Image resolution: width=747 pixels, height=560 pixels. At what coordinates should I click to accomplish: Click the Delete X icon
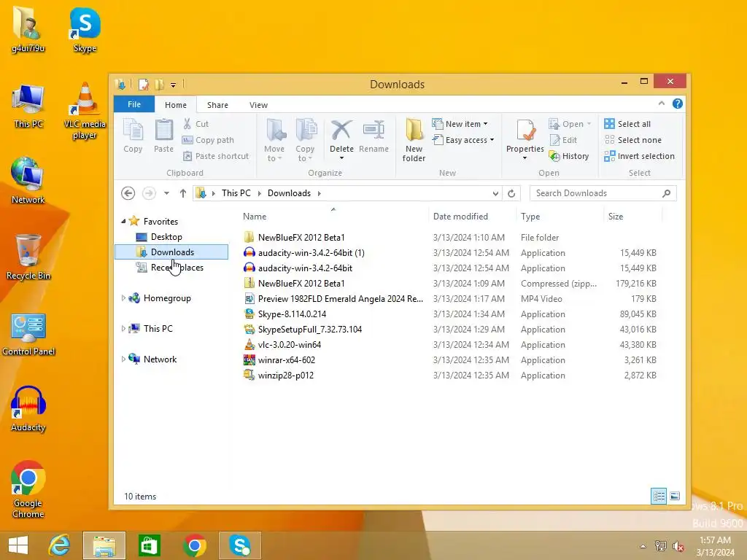341,131
